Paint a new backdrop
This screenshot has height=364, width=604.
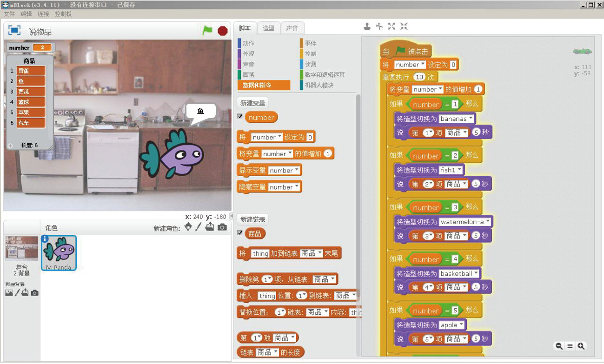tap(17, 293)
